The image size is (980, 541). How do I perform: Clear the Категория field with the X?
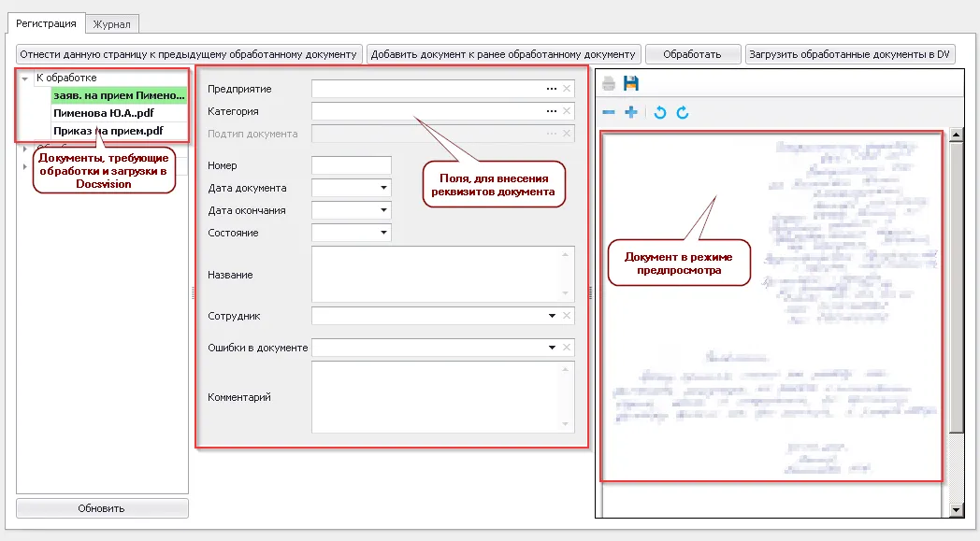pyautogui.click(x=567, y=111)
